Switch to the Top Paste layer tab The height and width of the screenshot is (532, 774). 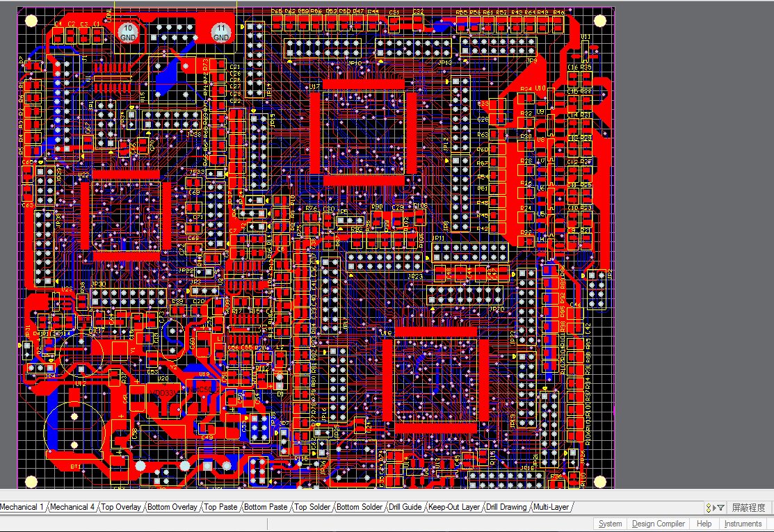click(220, 507)
